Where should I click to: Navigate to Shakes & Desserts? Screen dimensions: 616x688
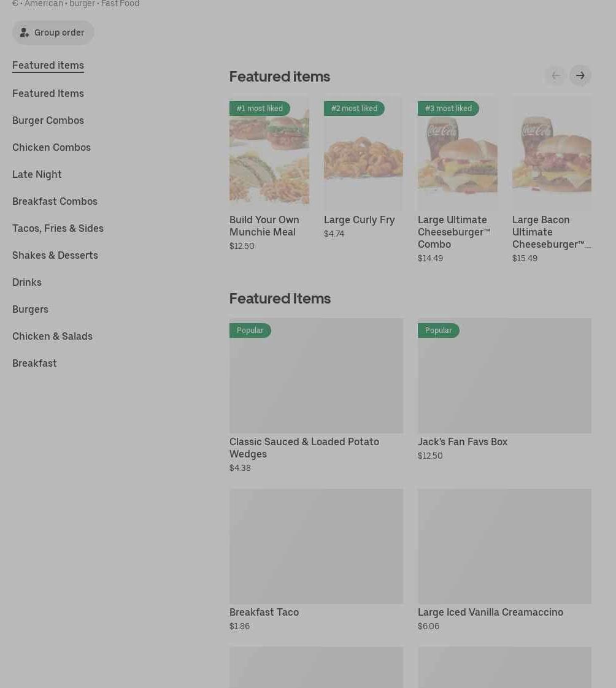[55, 255]
